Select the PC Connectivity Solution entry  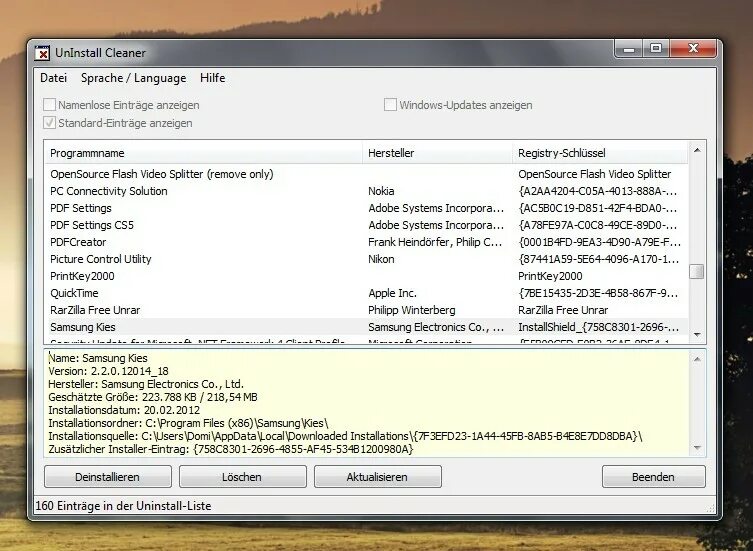click(109, 191)
